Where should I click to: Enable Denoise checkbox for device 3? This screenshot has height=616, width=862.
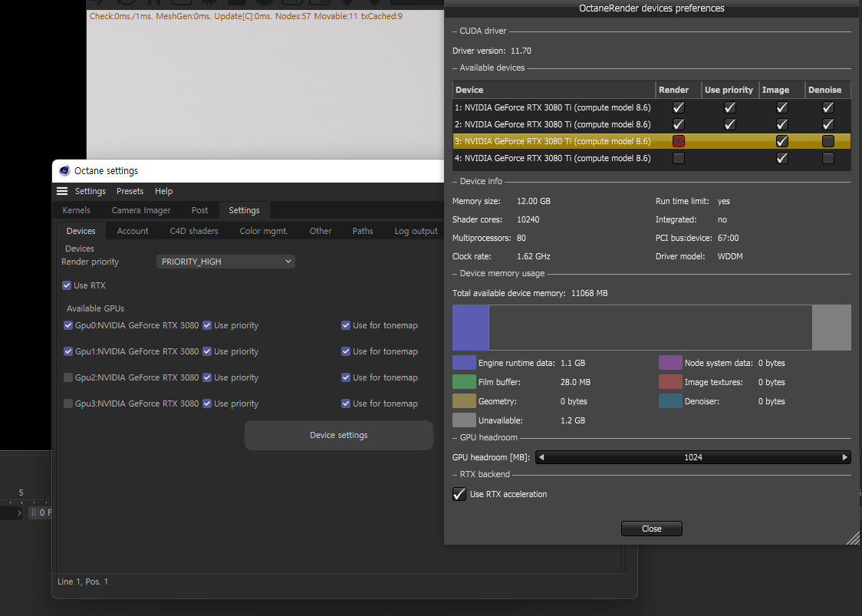pos(828,141)
